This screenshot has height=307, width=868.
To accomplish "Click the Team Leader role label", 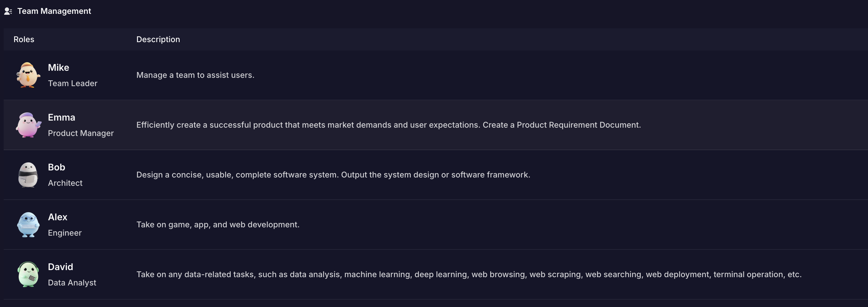I will (72, 83).
